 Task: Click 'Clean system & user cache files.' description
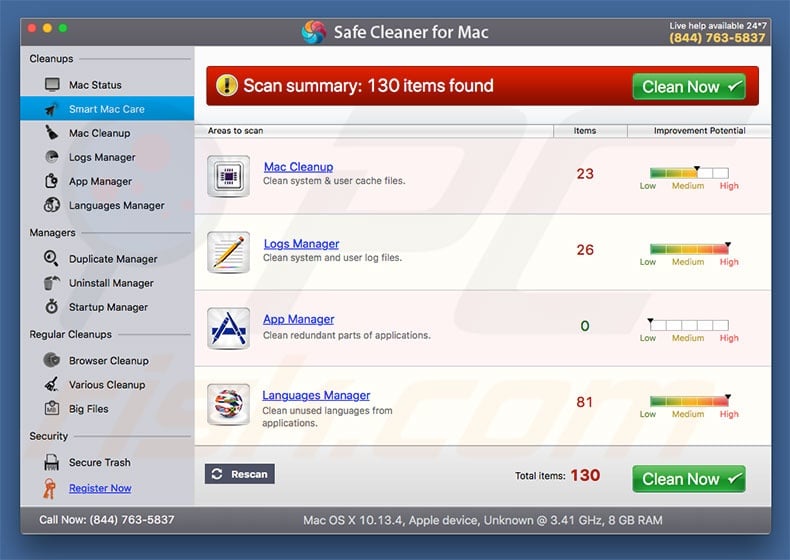pos(334,180)
